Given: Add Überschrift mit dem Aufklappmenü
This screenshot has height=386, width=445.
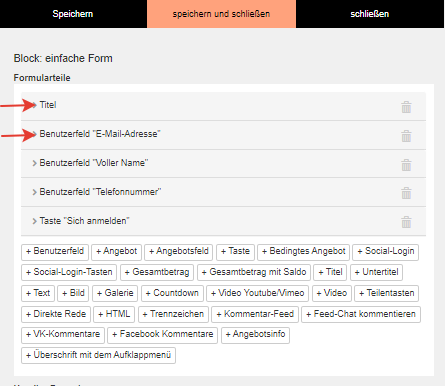Looking at the screenshot, I should click(98, 355).
